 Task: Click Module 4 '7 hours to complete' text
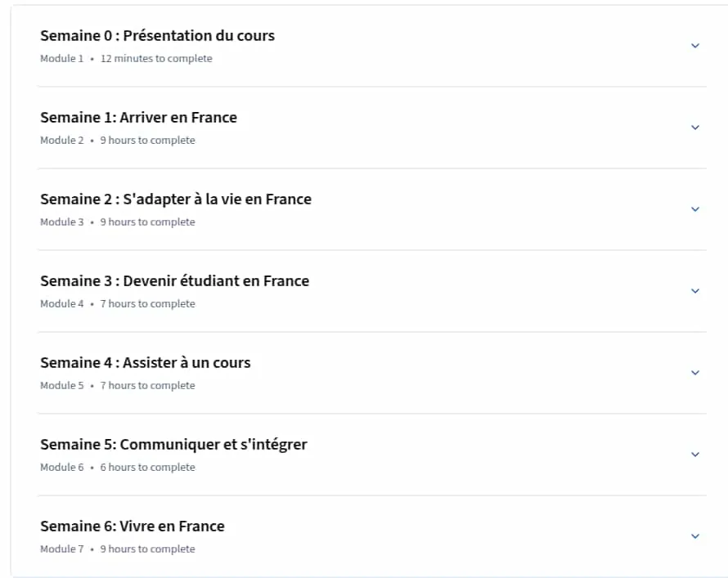tap(147, 304)
